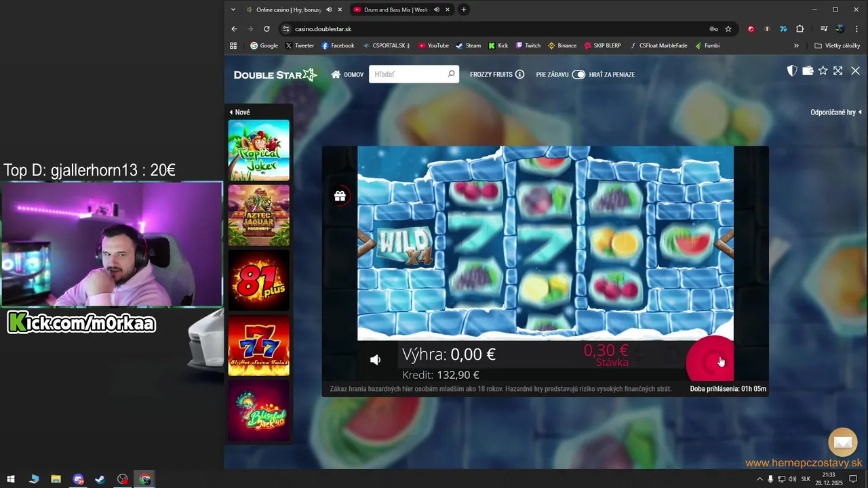Open responsible gaming shield icon
Viewport: 868px width, 488px height.
click(x=791, y=70)
